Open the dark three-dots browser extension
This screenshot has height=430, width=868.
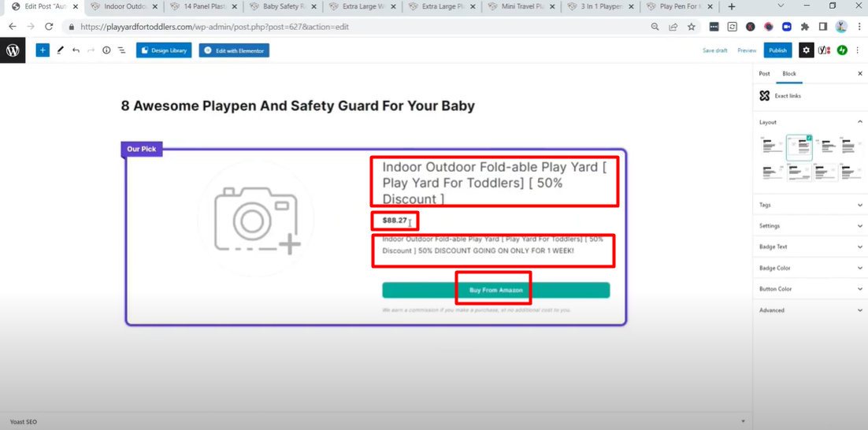(714, 27)
